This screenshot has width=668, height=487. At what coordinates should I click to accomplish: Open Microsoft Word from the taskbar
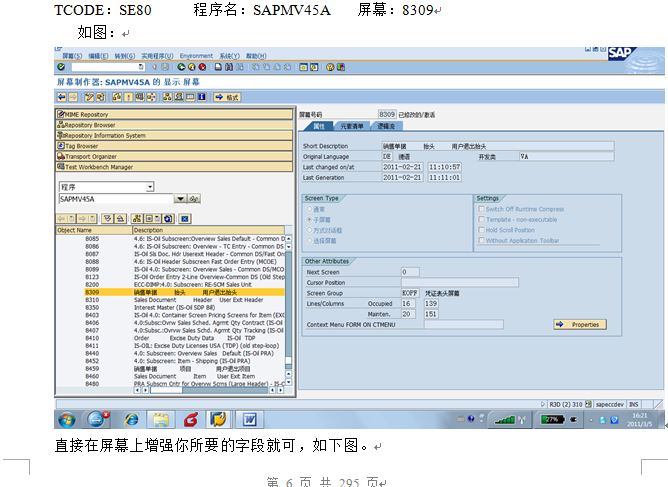tap(250, 420)
